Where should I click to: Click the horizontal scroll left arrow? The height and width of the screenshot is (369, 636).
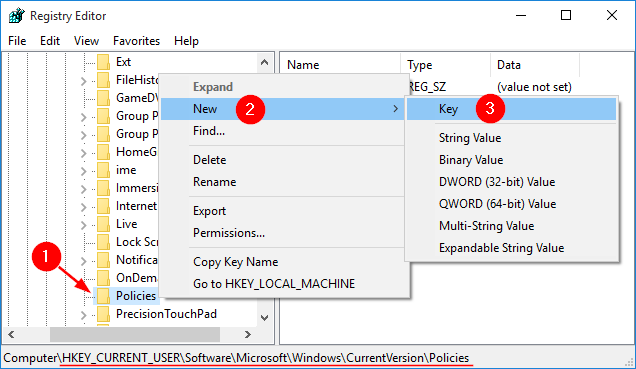coord(11,335)
